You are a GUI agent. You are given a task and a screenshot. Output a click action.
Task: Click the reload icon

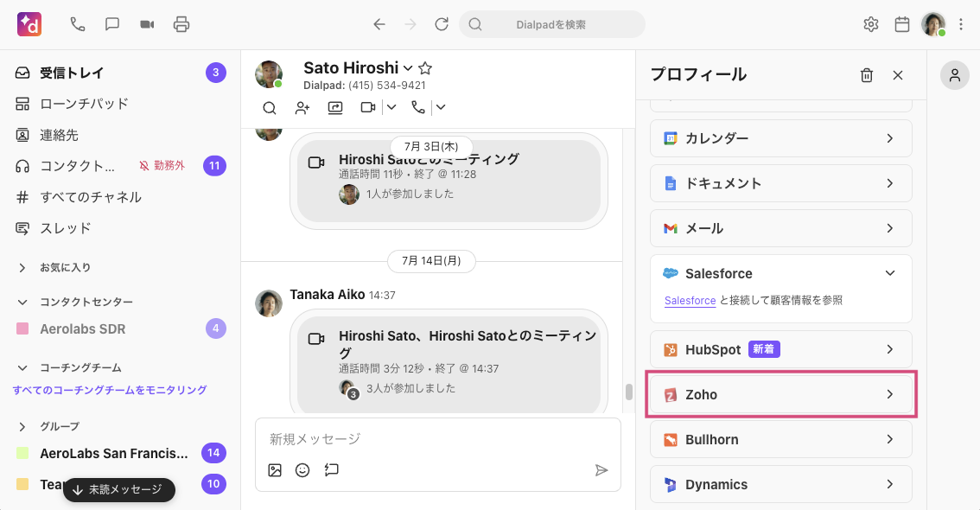442,24
